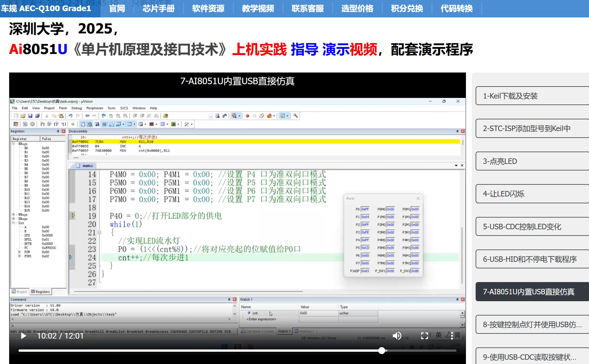Click the RST reset CPU icon
Screen dimensions: 589x364
[16, 124]
